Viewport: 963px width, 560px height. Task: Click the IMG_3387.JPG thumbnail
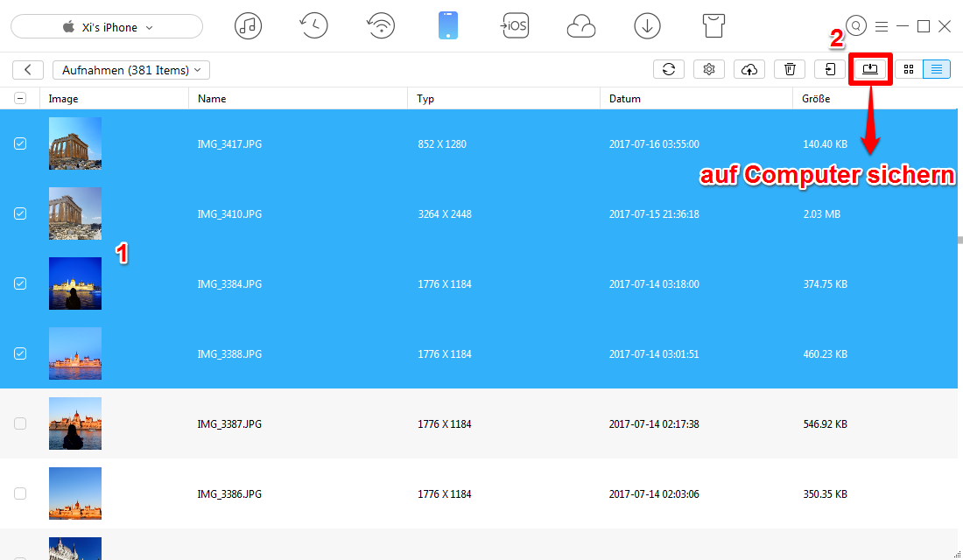(75, 423)
